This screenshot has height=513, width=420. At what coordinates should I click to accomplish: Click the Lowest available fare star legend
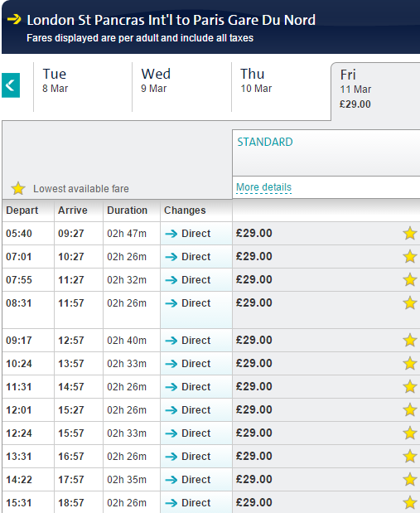tap(18, 188)
